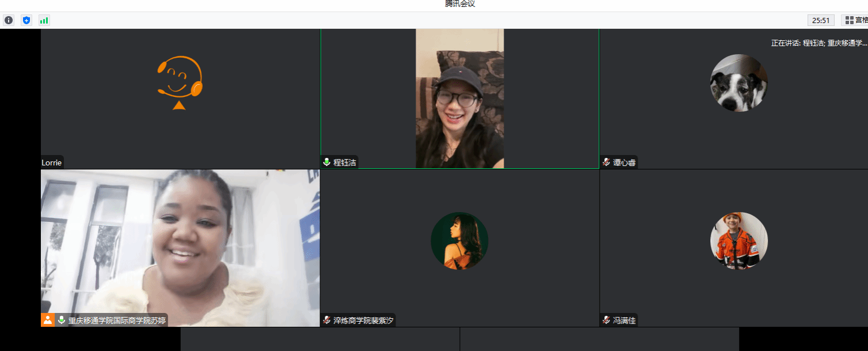Screen dimensions: 868x351
Task: Click 淬炼商学院裴紫汐's round profile avatar
Action: (x=459, y=240)
